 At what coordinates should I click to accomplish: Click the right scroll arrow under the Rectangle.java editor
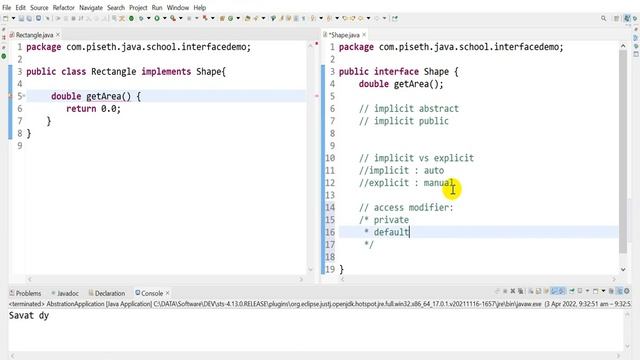[301, 280]
